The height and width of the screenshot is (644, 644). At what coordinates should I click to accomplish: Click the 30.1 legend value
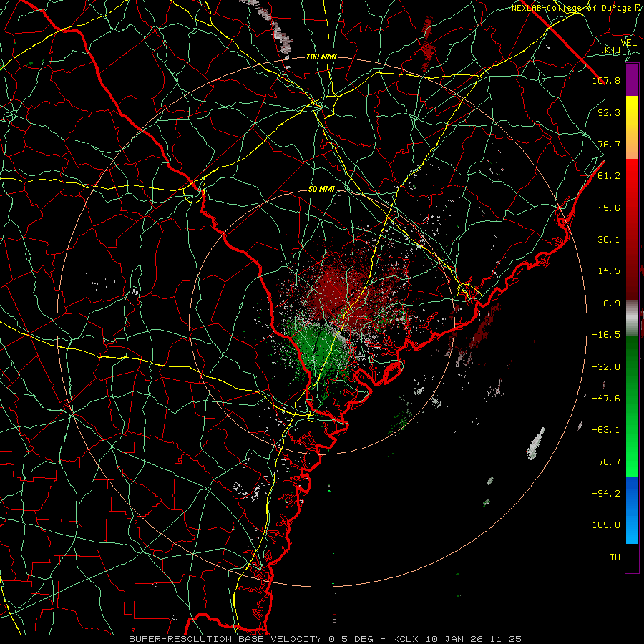tap(609, 240)
